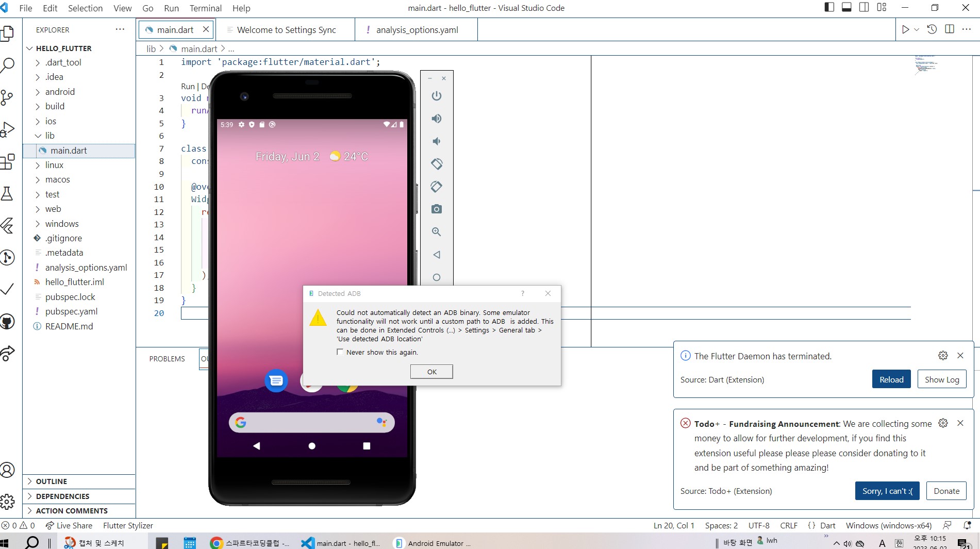
Task: Click emulator volume down button
Action: click(x=437, y=141)
